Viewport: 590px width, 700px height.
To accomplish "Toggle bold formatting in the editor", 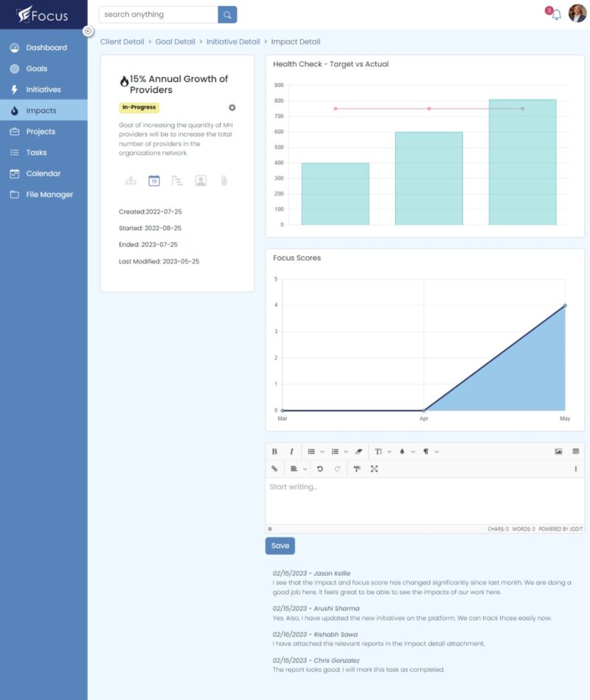I will (274, 451).
